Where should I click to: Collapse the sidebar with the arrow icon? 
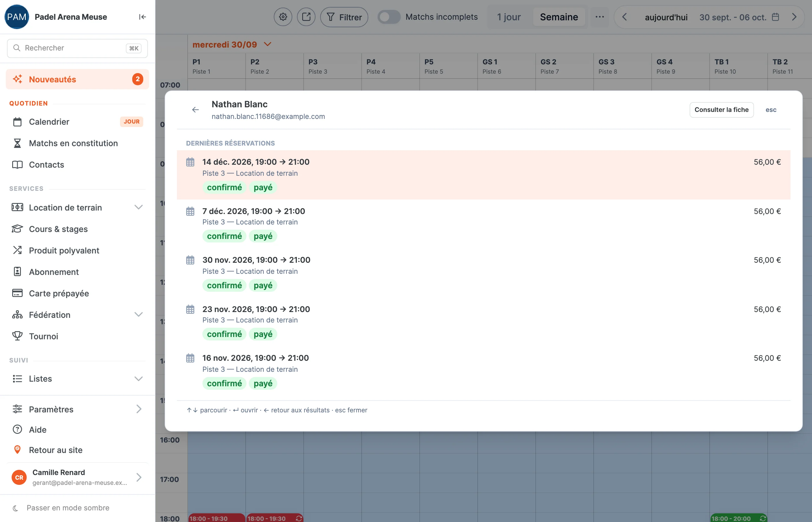(142, 17)
